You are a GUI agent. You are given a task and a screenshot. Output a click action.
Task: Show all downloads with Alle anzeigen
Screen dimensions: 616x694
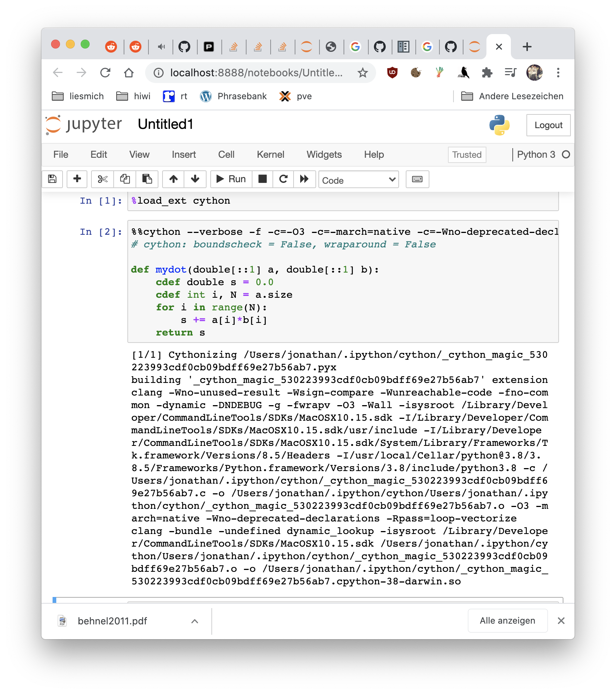tap(508, 621)
